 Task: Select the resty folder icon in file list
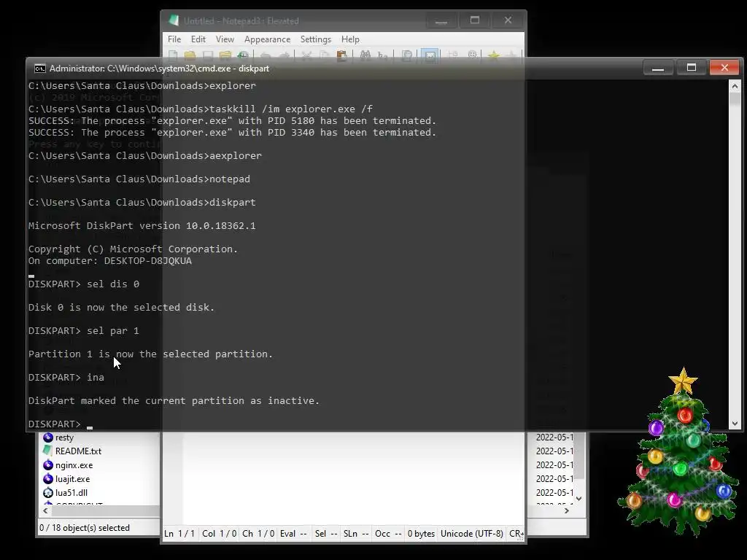pos(48,437)
